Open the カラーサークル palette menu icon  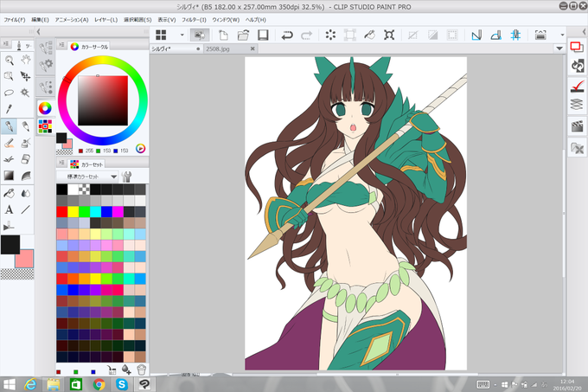coord(62,45)
